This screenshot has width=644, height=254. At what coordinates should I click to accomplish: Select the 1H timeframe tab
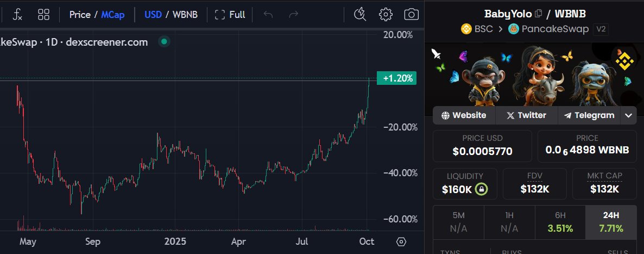click(x=509, y=222)
